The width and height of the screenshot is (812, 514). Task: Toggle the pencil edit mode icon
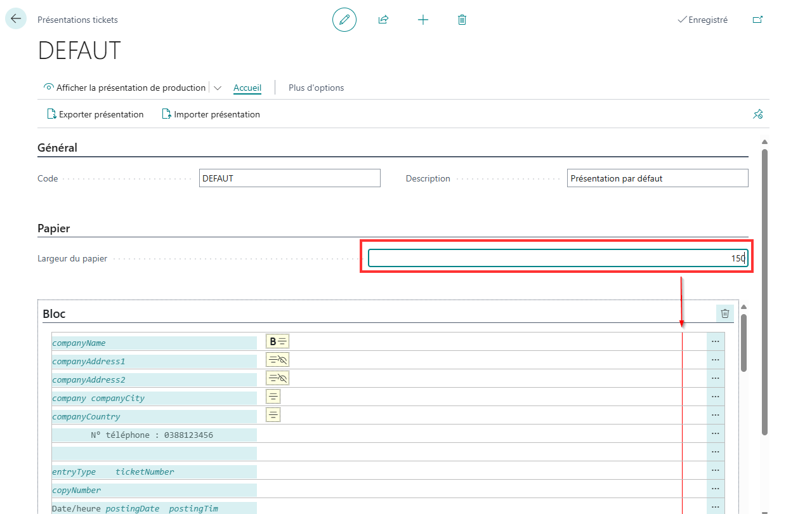click(x=344, y=20)
